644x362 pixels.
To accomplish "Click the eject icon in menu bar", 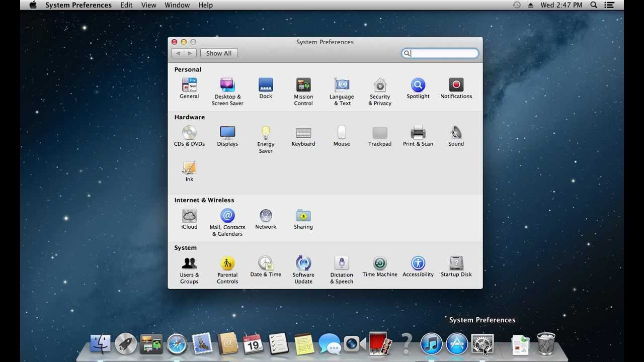I will tap(530, 5).
